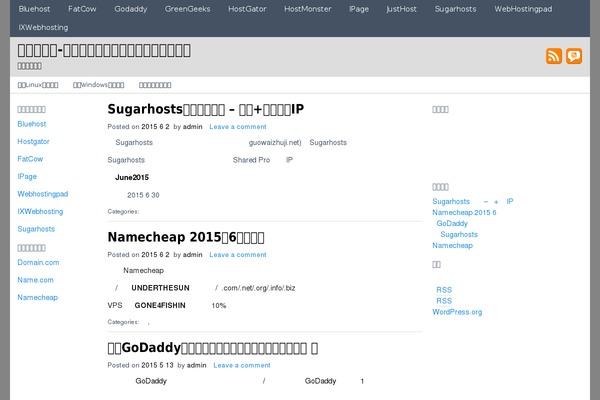Open the Linux hosting sub-menu tab
This screenshot has width=600, height=400.
[x=38, y=85]
